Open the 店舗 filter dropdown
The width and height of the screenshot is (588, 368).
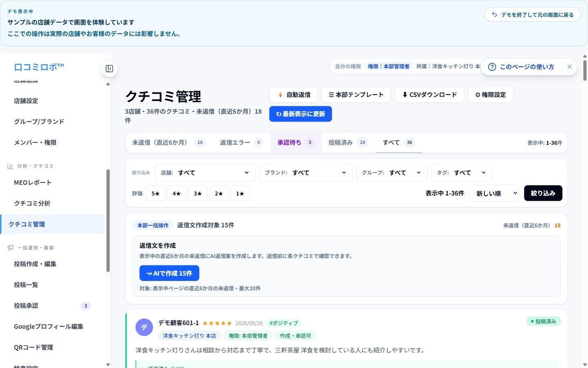[205, 173]
